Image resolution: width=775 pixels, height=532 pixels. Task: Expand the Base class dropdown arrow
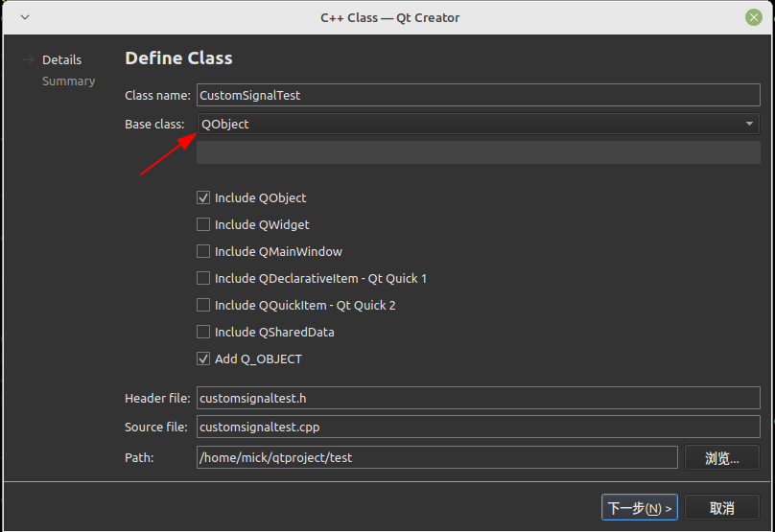748,124
